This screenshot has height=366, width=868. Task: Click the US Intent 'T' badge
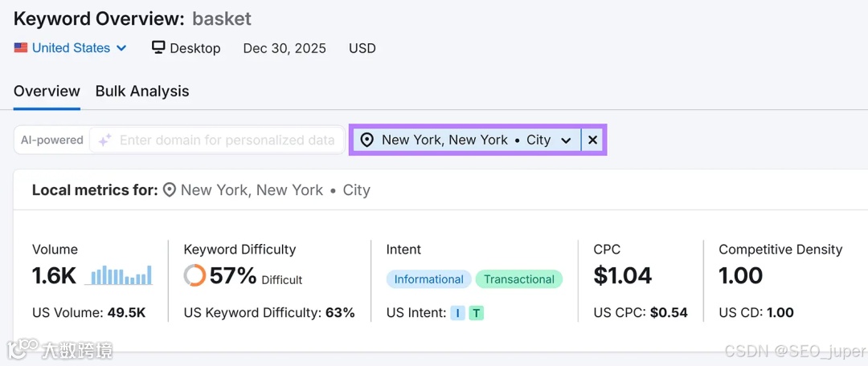coord(477,313)
